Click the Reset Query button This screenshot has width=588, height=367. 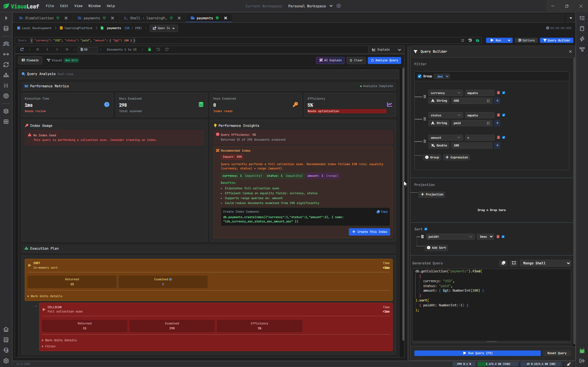coord(557,353)
